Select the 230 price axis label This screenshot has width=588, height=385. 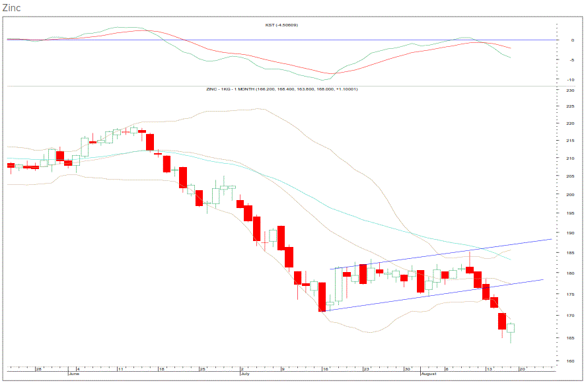(x=570, y=90)
